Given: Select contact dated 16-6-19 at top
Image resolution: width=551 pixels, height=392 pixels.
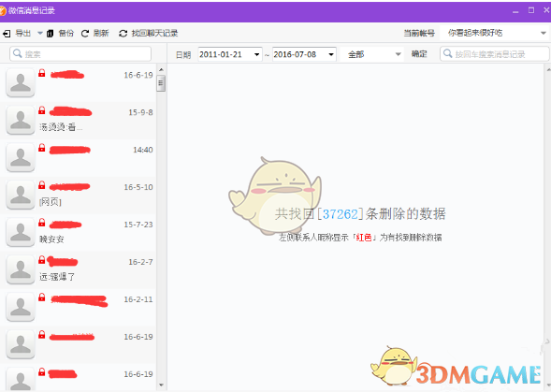Looking at the screenshot, I should (78, 83).
